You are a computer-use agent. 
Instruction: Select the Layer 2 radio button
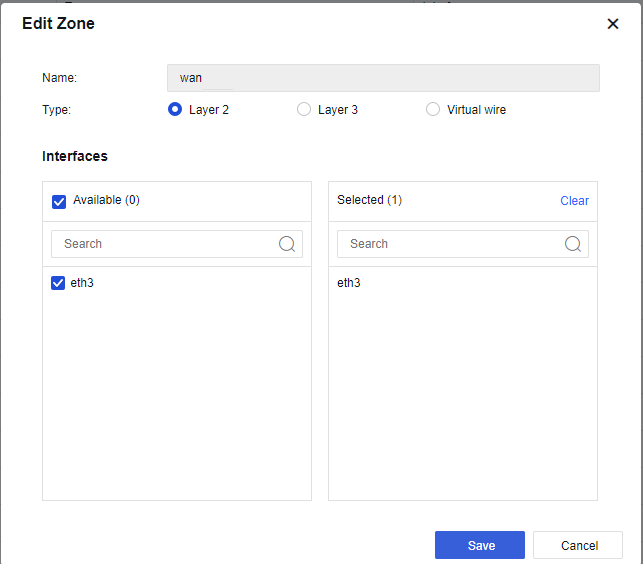point(175,110)
